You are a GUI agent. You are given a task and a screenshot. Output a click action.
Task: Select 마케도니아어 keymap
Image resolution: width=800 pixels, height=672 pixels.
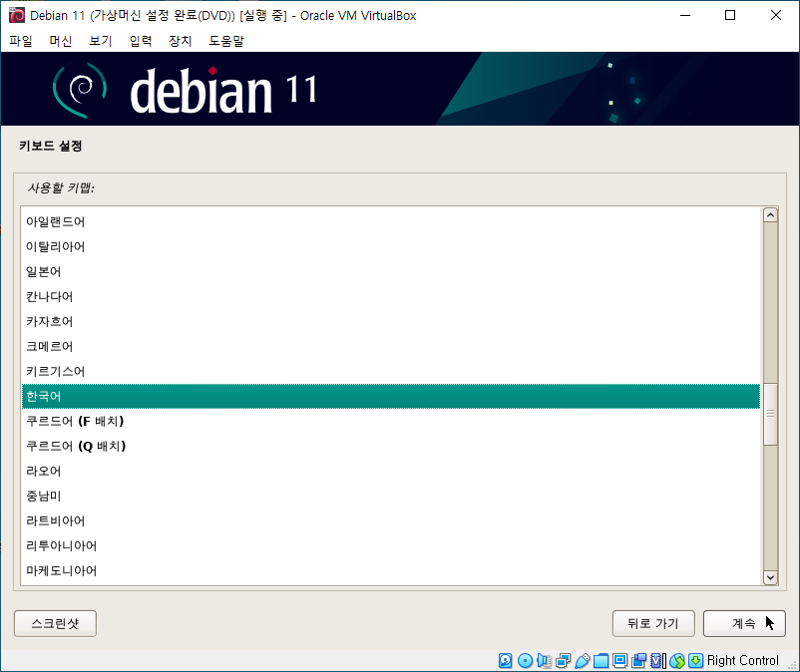[391, 571]
